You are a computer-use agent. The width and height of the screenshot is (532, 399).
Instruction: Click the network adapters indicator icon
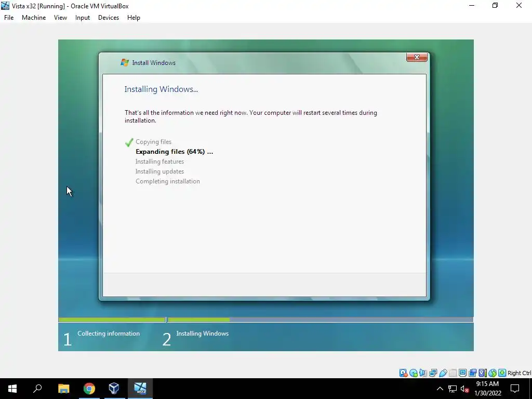coord(433,373)
